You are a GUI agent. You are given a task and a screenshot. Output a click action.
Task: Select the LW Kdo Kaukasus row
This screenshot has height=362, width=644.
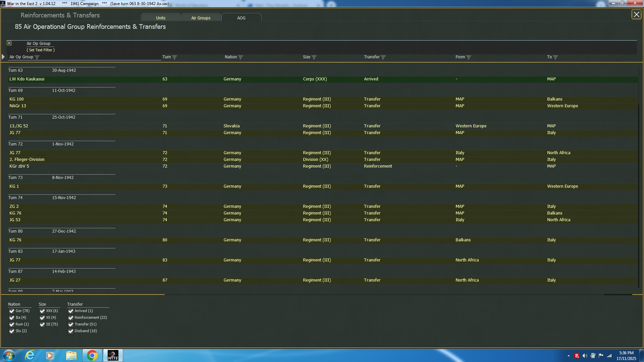click(27, 79)
